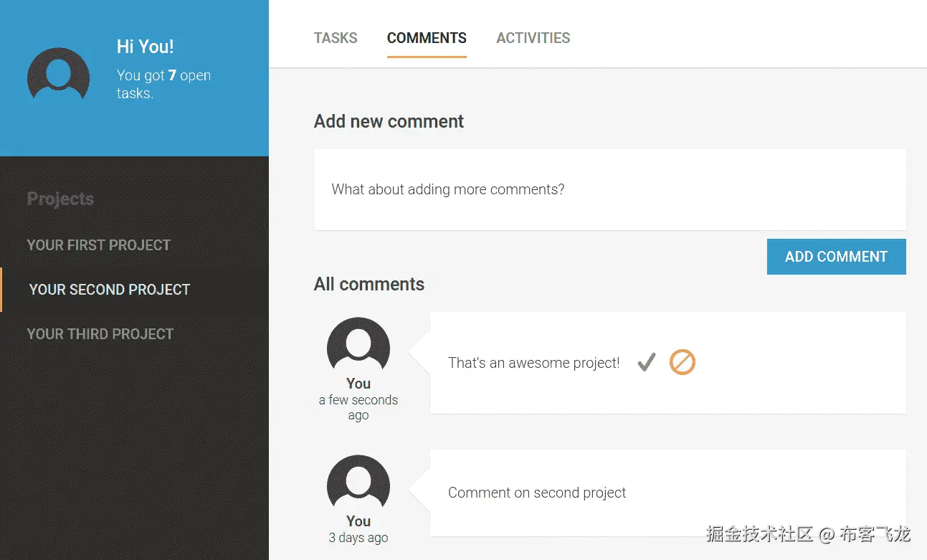Viewport: 927px width, 560px height.
Task: Click the Projects sidebar heading
Action: [60, 199]
